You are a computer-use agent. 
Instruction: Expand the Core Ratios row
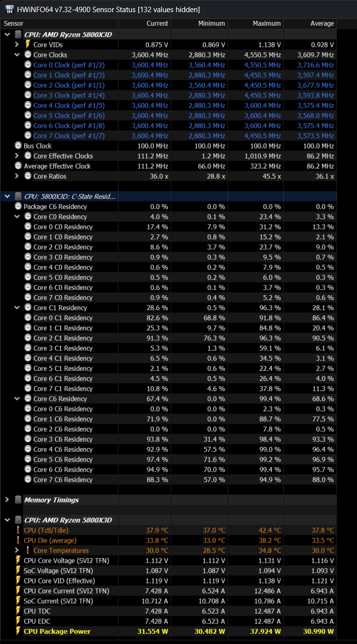tap(16, 176)
